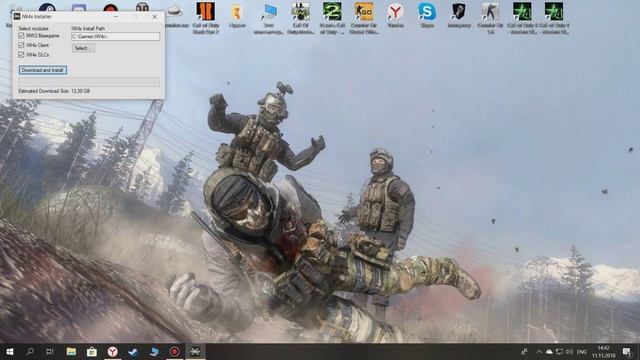Open the Skype desktop shortcut
The width and height of the screenshot is (640, 360).
(x=427, y=16)
